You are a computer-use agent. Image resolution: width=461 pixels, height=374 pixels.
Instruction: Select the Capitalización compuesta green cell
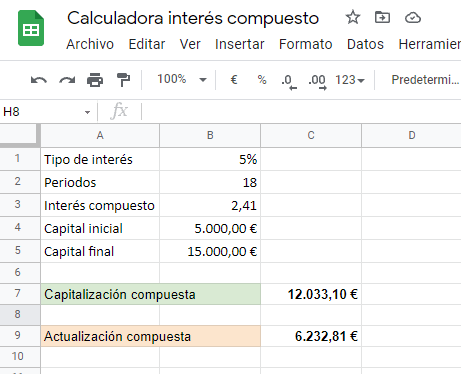tap(151, 294)
